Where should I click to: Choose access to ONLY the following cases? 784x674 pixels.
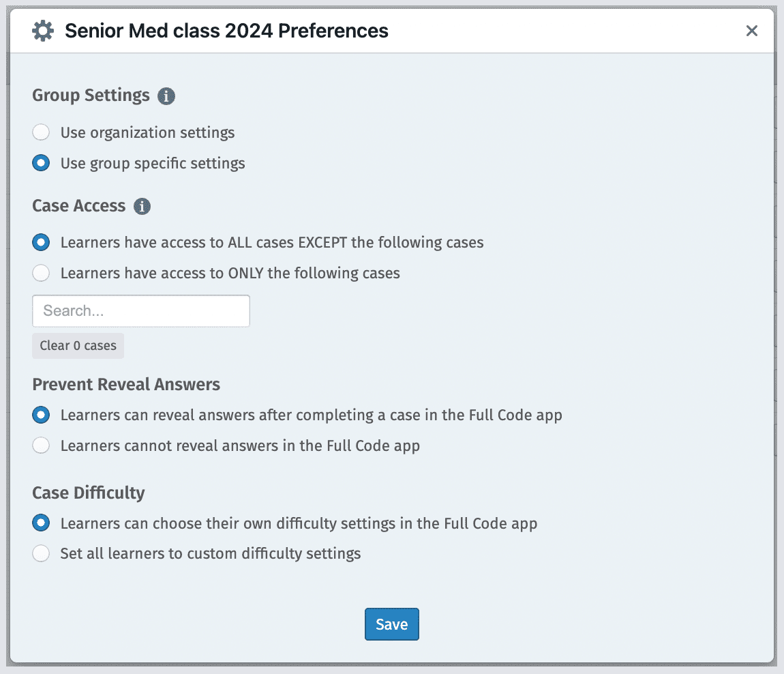tap(41, 274)
